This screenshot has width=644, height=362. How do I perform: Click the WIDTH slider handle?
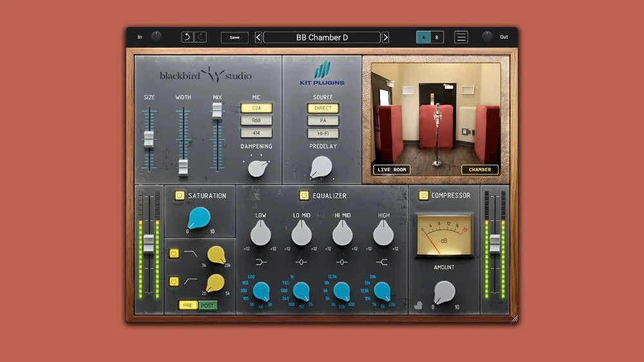point(183,167)
